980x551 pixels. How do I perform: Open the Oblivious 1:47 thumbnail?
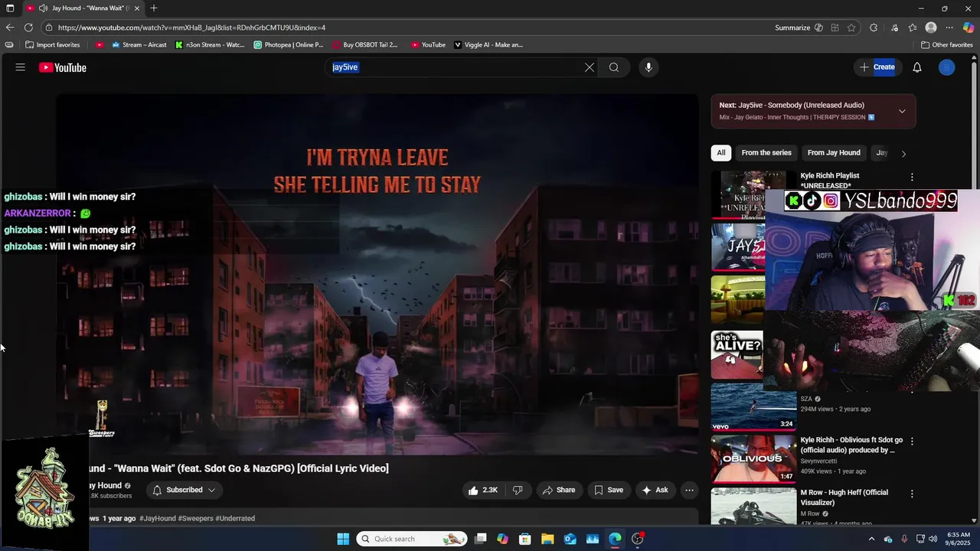pos(753,459)
